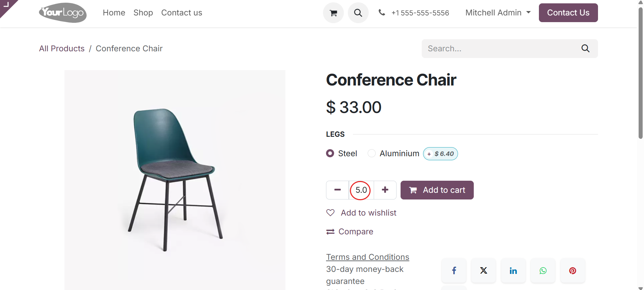Open the Shop menu item
Viewport: 644px width, 290px height.
click(x=143, y=13)
